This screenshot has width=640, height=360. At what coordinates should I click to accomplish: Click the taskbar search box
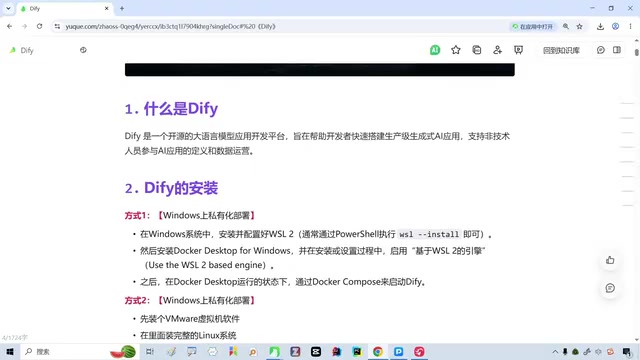pos(80,351)
